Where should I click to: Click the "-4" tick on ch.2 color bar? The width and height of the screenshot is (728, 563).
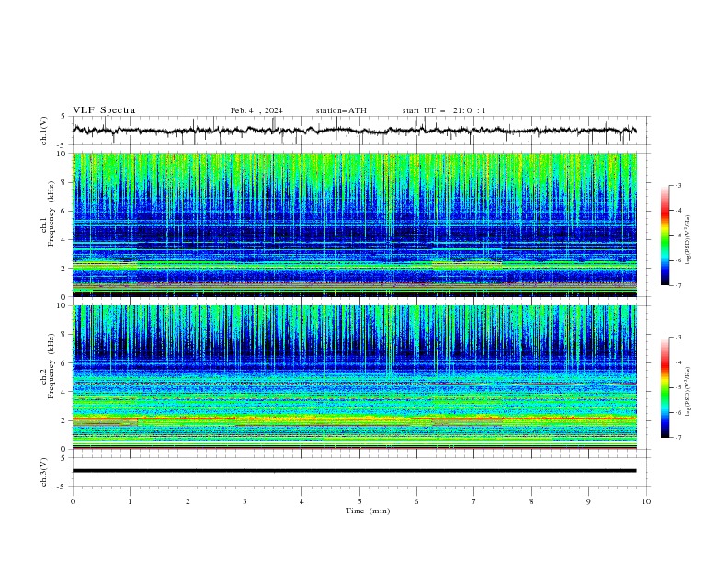coord(677,362)
